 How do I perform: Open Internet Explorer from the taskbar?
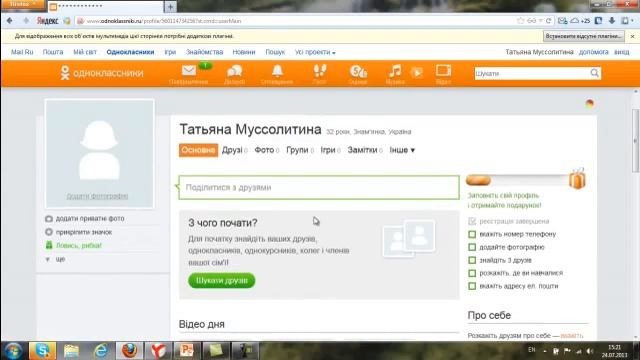pos(100,351)
